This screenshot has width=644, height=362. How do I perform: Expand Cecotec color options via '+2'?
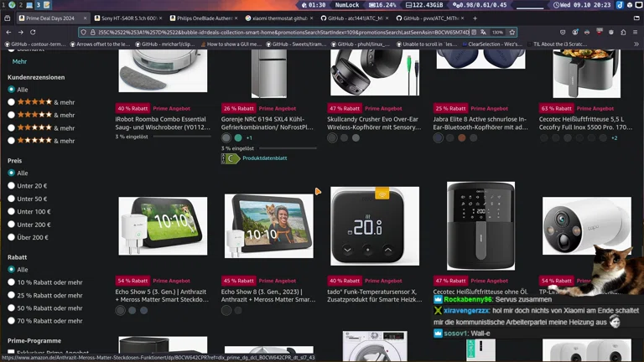(x=614, y=137)
